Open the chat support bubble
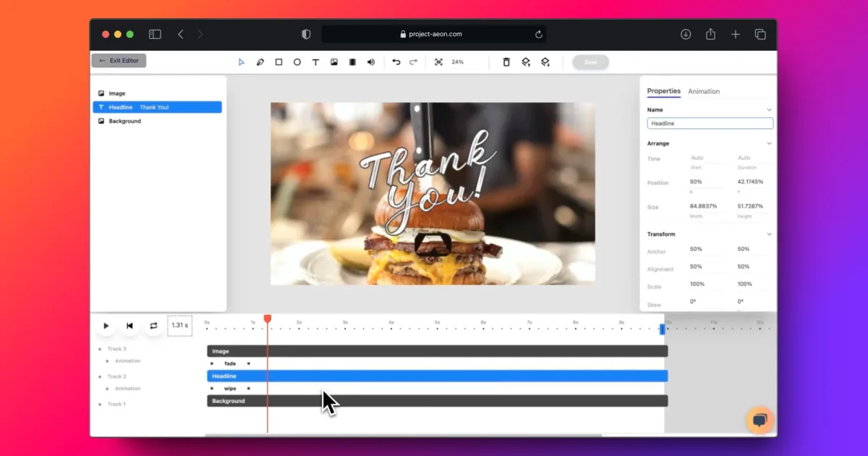Viewport: 868px width, 456px height. click(759, 421)
